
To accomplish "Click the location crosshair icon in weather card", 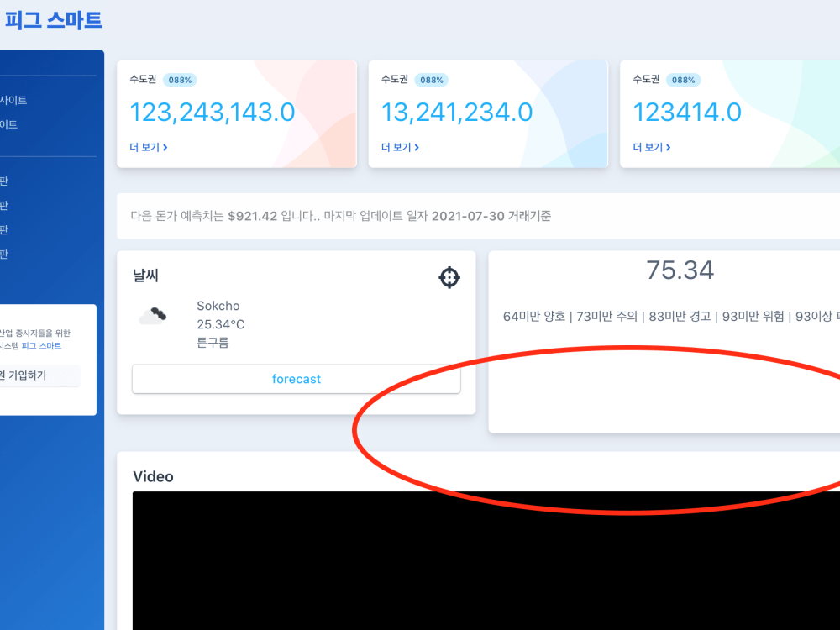I will click(449, 277).
